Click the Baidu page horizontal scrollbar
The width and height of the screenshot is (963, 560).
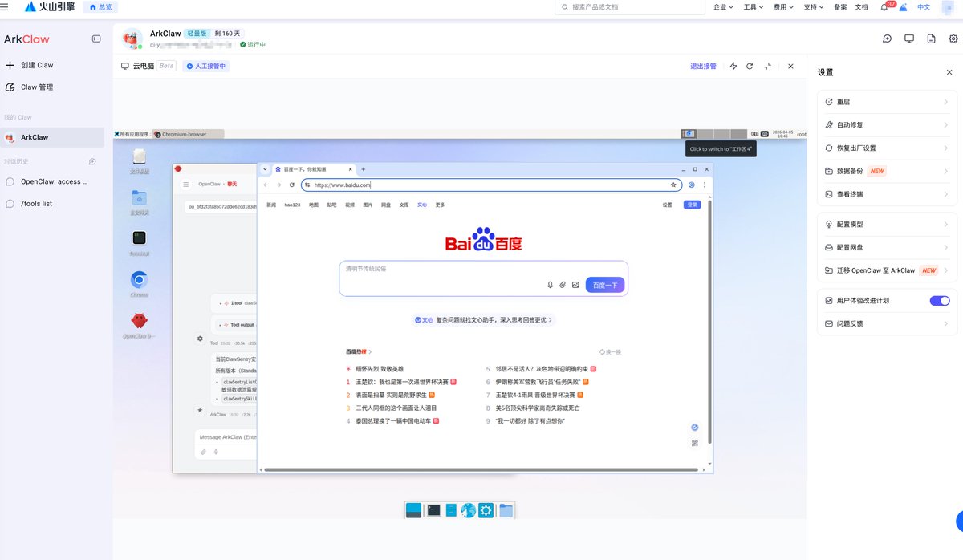click(x=481, y=469)
